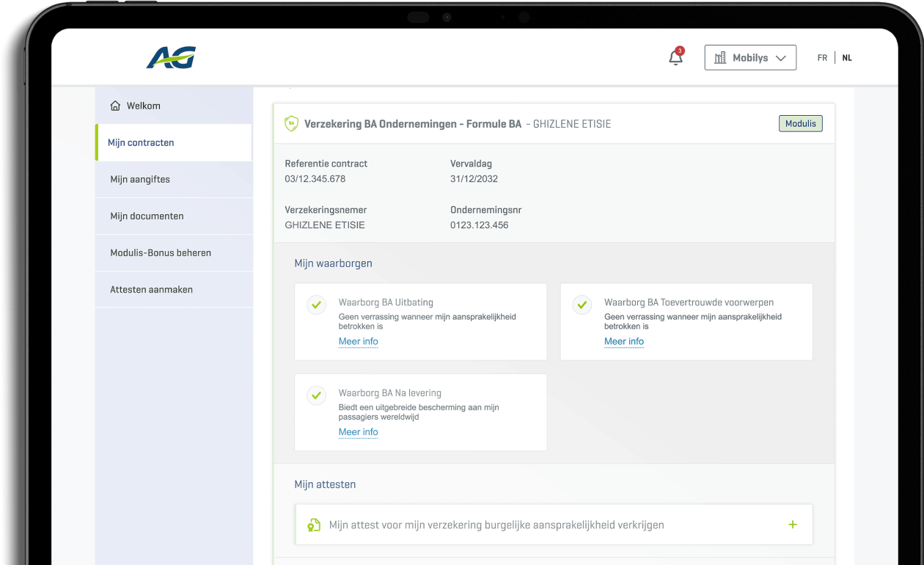Click the Vervaldag value 31/12/2032
This screenshot has height=565, width=924.
tap(474, 179)
